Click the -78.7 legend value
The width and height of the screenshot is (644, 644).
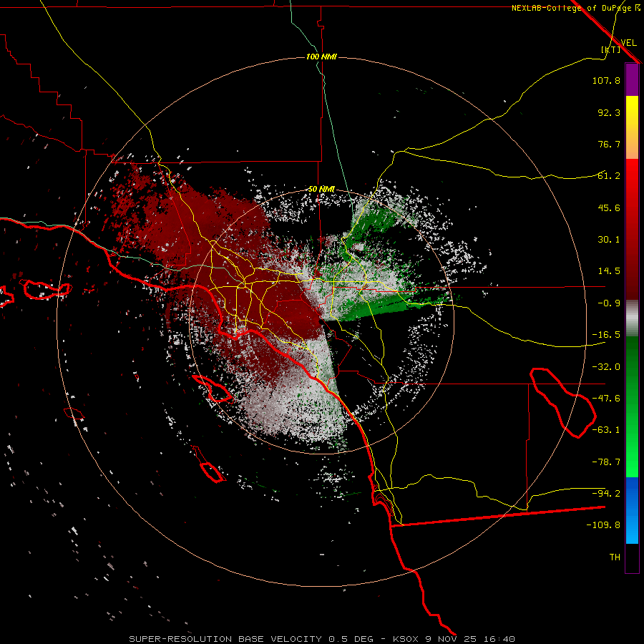(606, 462)
